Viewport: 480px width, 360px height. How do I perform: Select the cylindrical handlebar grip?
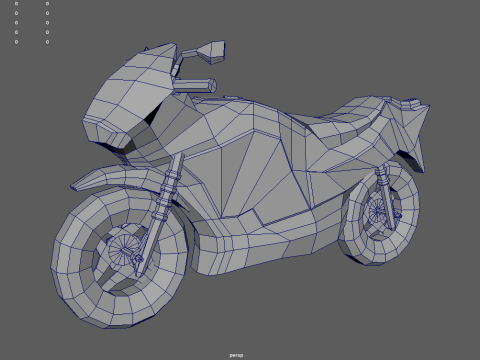[x=195, y=85]
